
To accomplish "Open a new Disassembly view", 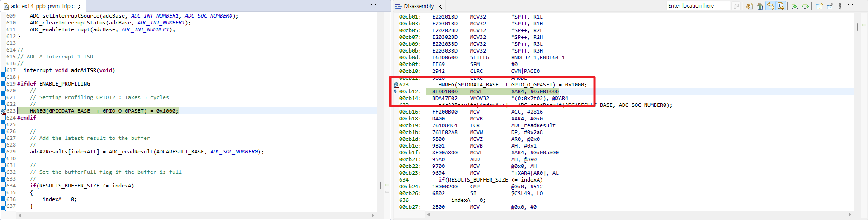I will [x=819, y=6].
